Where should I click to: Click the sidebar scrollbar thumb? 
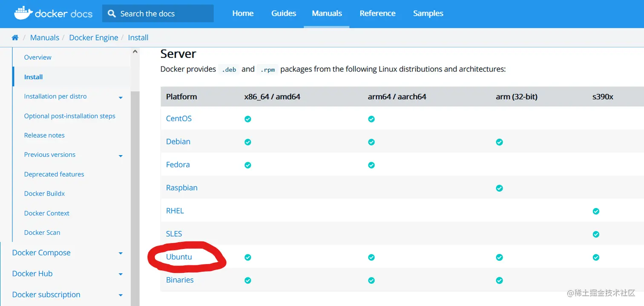pyautogui.click(x=135, y=198)
